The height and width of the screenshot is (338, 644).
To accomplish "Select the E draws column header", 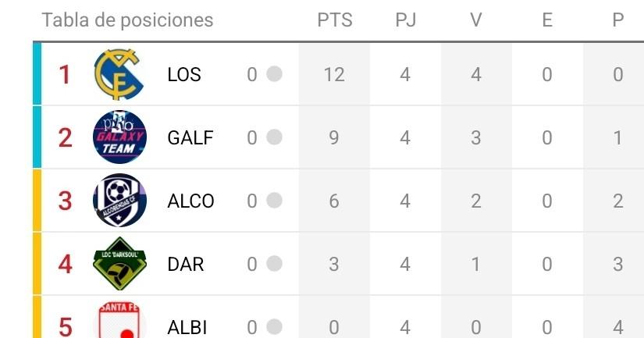I will tap(547, 20).
